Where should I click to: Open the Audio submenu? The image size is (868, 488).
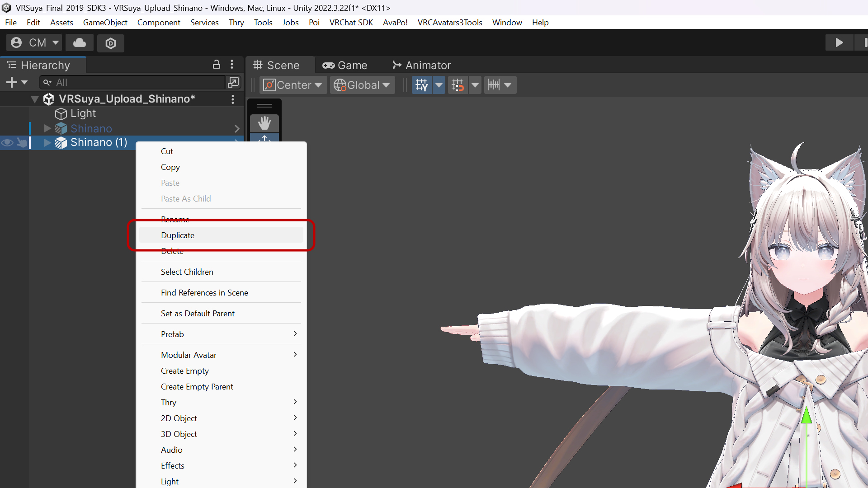(221, 450)
